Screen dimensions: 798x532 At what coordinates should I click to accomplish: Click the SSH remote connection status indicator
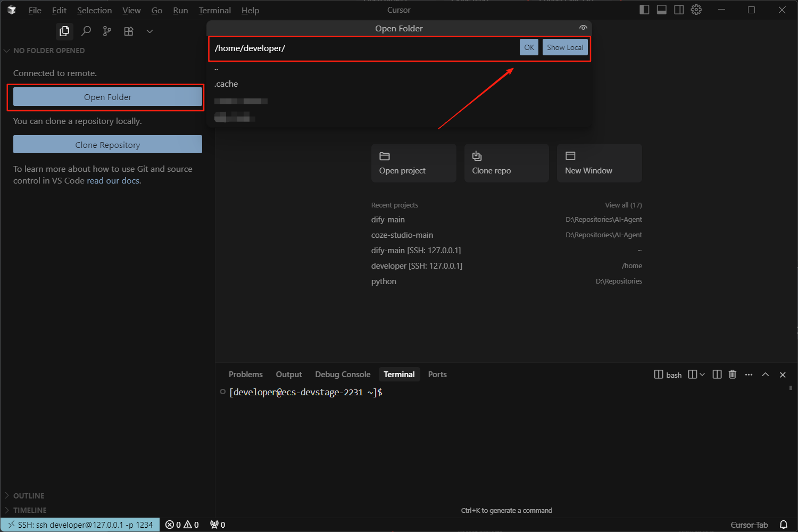click(80, 525)
